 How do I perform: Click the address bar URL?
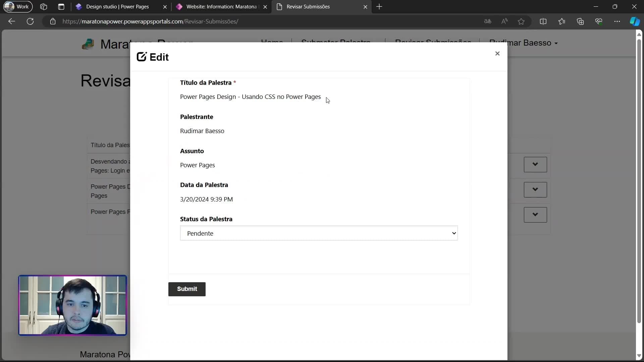[x=150, y=21]
